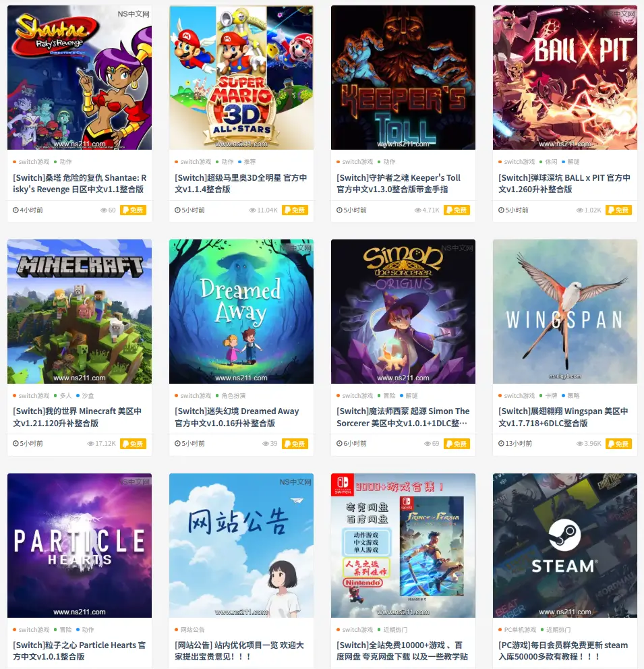Click the free badge on the Super Mario 3D card
The width and height of the screenshot is (644, 669).
pyautogui.click(x=295, y=210)
